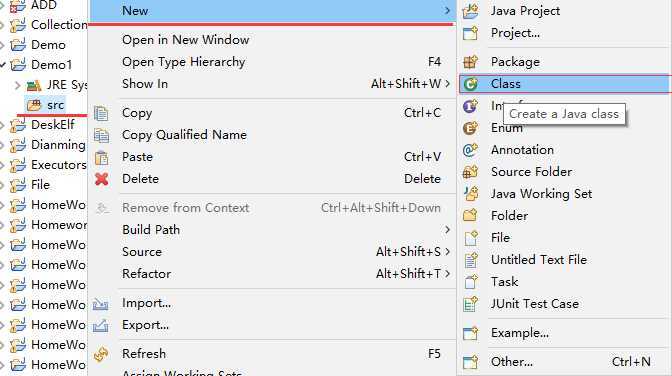The height and width of the screenshot is (376, 672).
Task: Select the Package icon
Action: pos(470,62)
